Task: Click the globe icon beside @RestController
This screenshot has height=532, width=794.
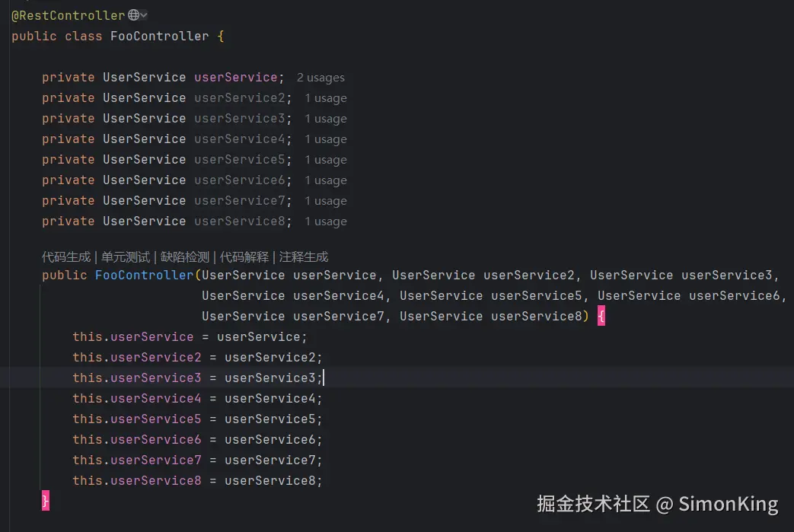Action: click(134, 15)
